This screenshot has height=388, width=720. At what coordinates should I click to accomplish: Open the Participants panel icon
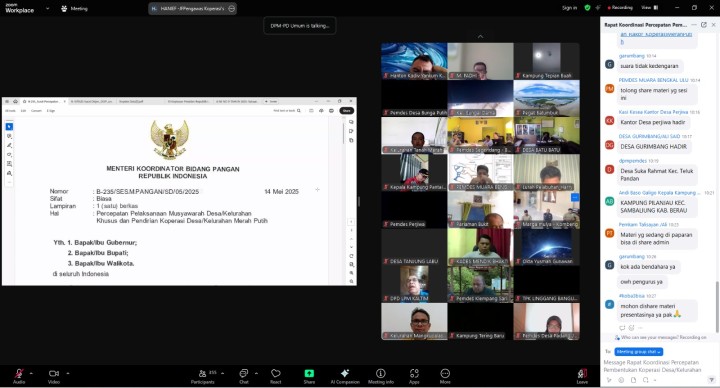202,373
